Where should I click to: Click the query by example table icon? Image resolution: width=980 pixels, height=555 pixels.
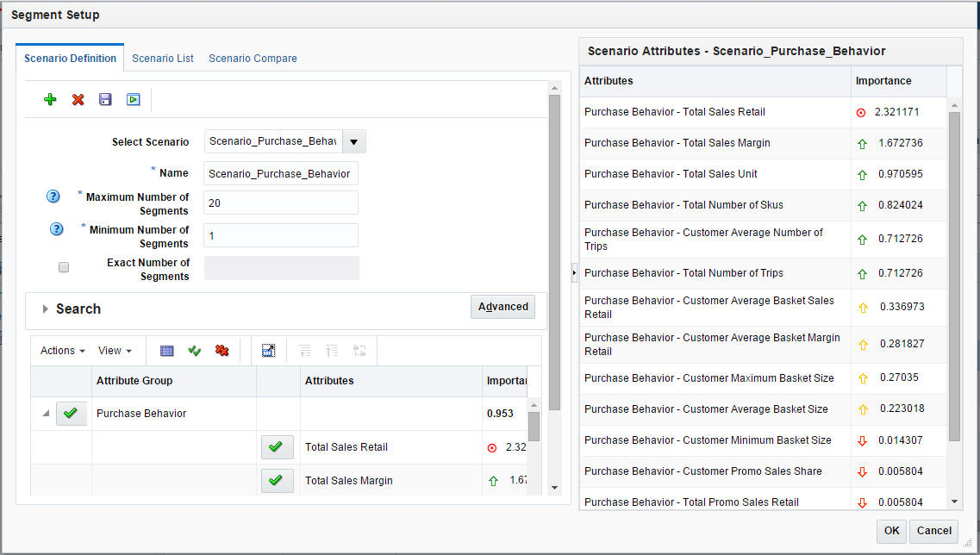coord(167,351)
